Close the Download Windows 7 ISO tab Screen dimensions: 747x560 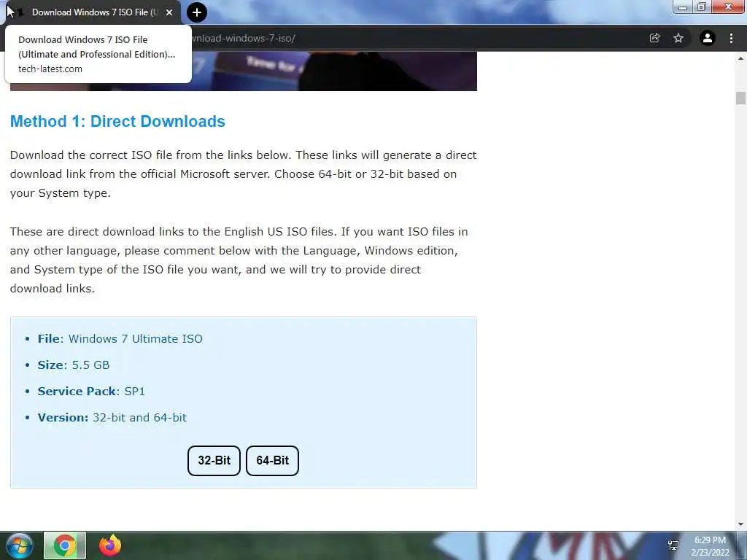coord(169,12)
